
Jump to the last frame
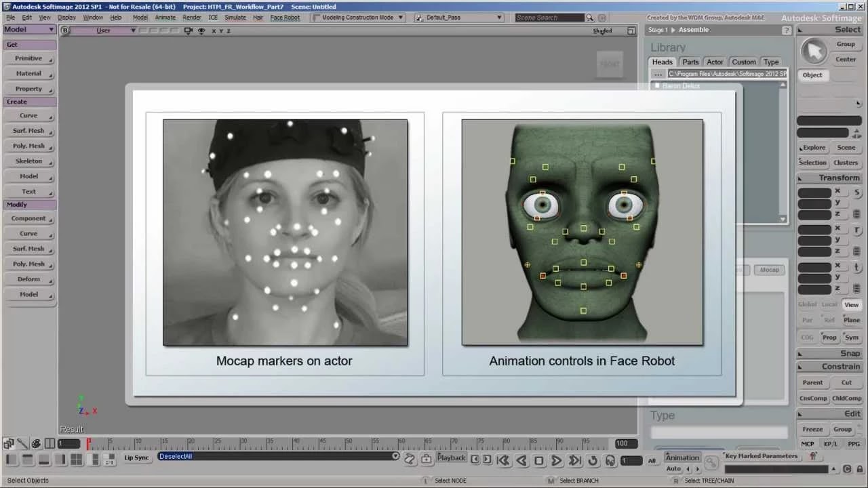click(575, 460)
